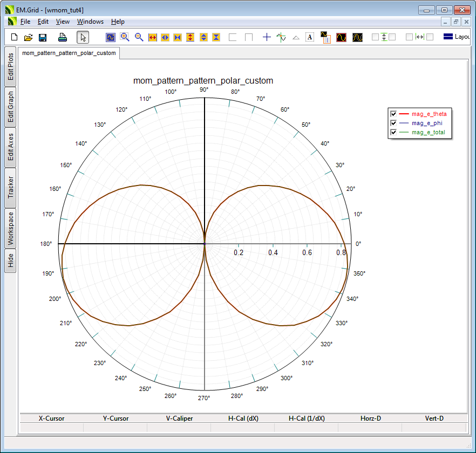Toggle the mag_e_theta trace checkbox

pyautogui.click(x=393, y=114)
